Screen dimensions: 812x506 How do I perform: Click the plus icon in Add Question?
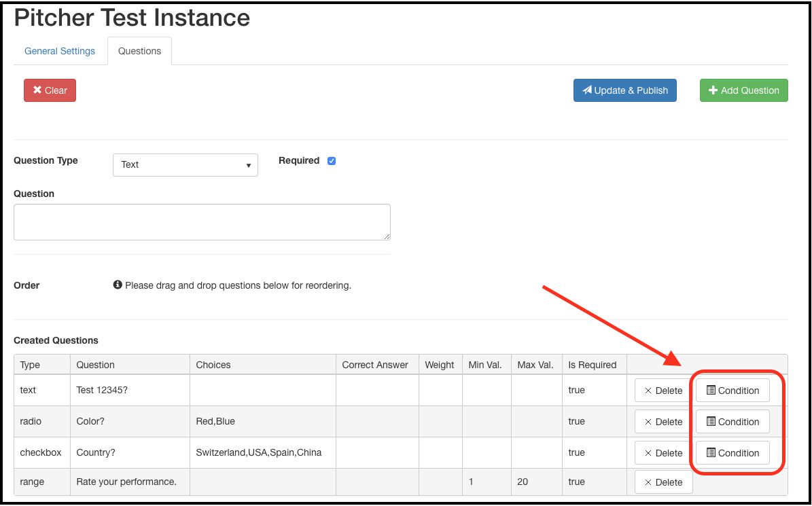tap(713, 90)
